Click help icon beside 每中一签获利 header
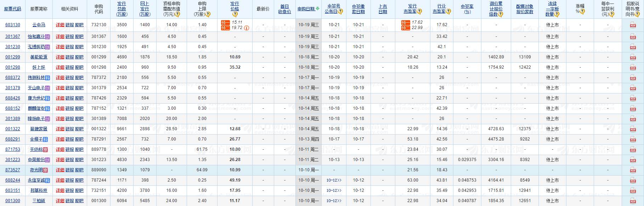 (611, 15)
